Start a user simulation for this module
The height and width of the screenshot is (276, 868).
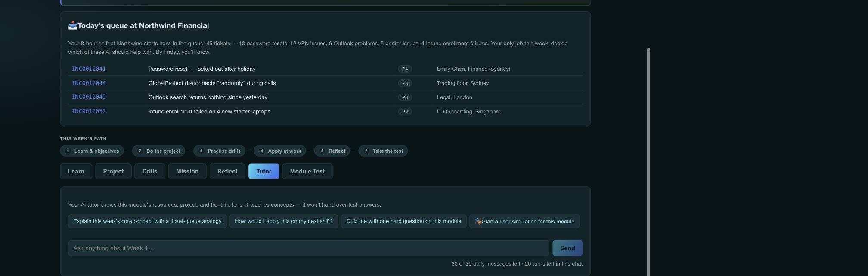pyautogui.click(x=524, y=221)
